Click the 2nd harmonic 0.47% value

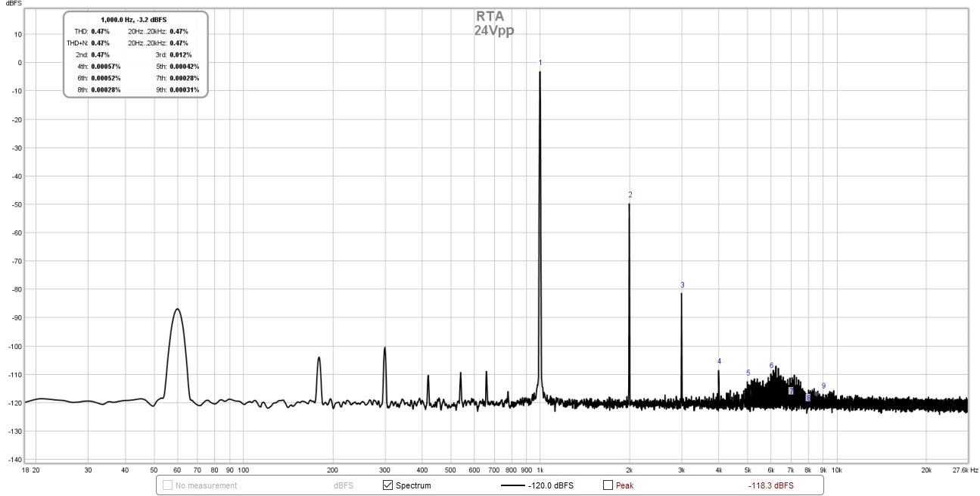point(100,55)
